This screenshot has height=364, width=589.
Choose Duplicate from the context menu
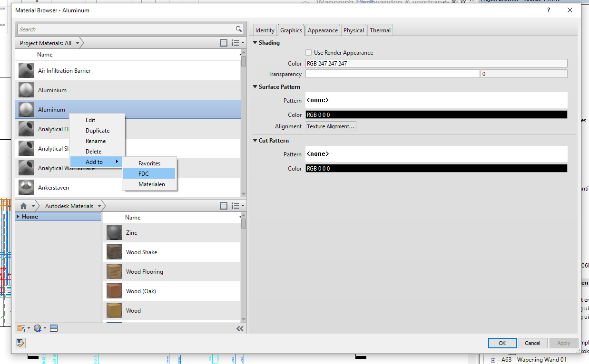97,131
